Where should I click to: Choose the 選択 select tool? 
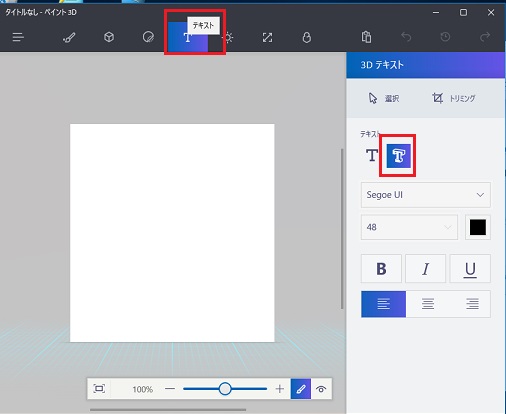tap(384, 98)
